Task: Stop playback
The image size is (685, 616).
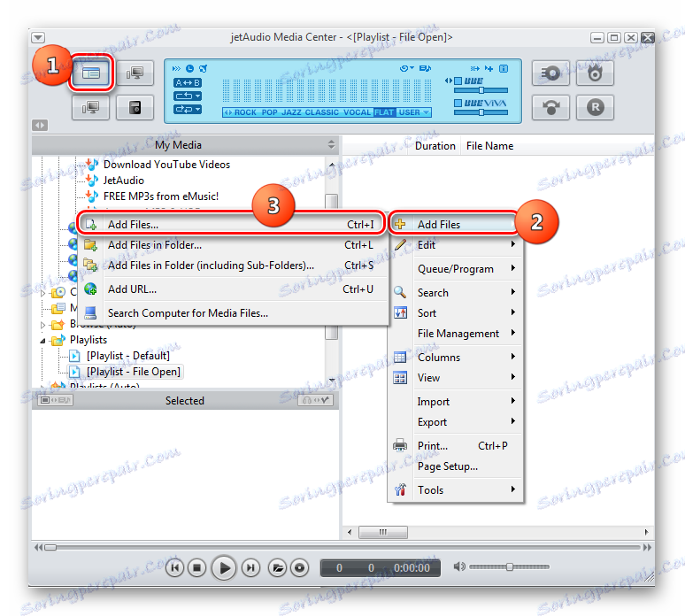Action: [x=197, y=568]
